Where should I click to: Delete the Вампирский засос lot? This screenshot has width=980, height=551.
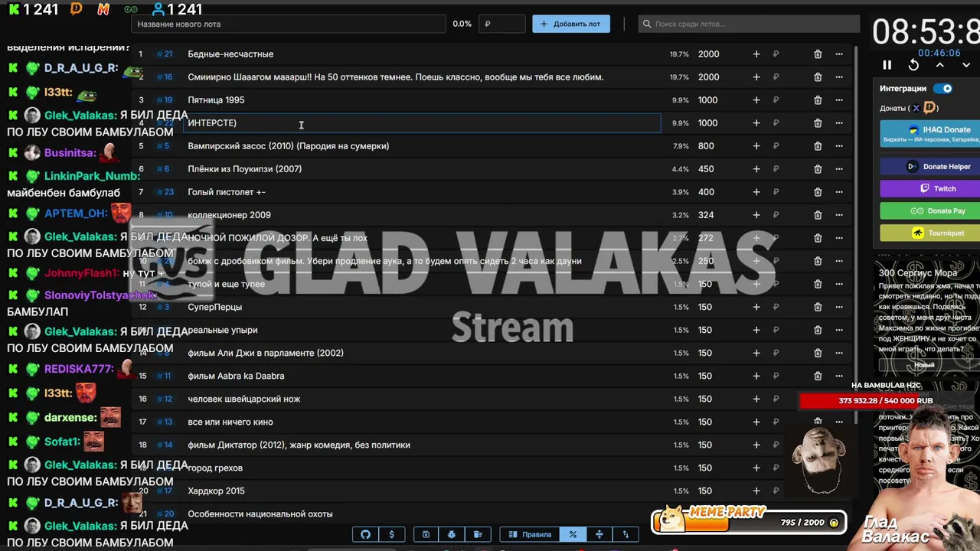pos(818,146)
